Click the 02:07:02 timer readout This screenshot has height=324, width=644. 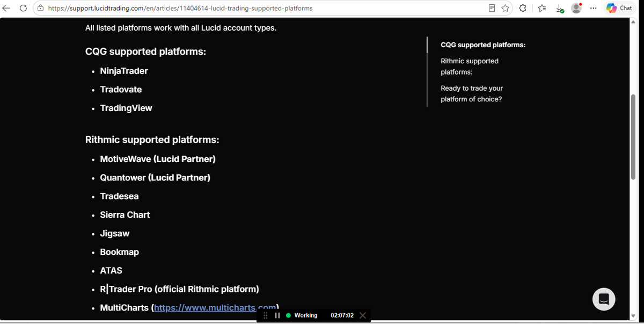342,315
